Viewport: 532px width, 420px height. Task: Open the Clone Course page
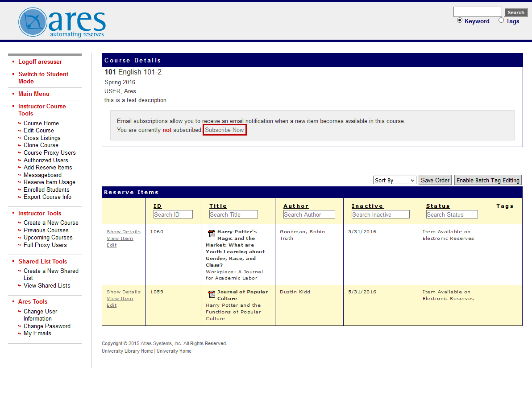coord(41,145)
